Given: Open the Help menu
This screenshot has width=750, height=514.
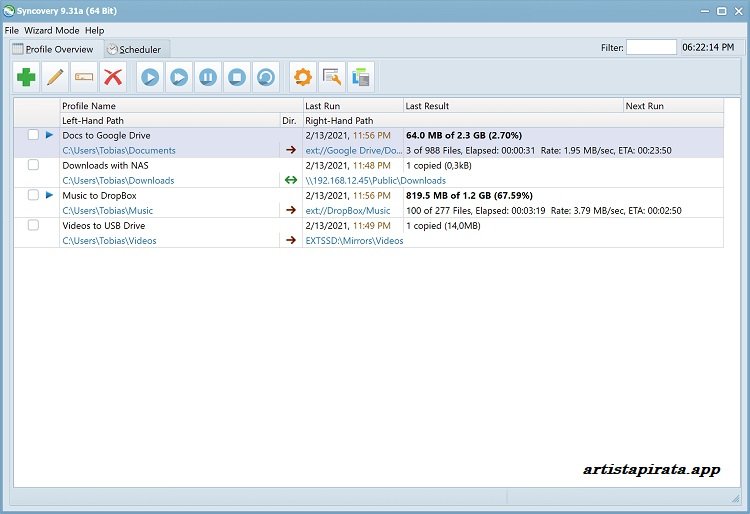Looking at the screenshot, I should point(95,31).
